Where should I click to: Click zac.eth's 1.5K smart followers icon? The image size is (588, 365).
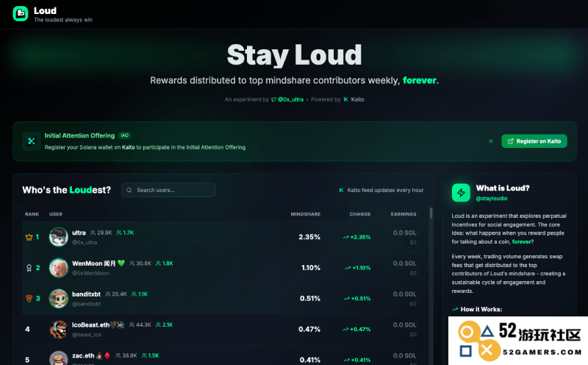144,355
